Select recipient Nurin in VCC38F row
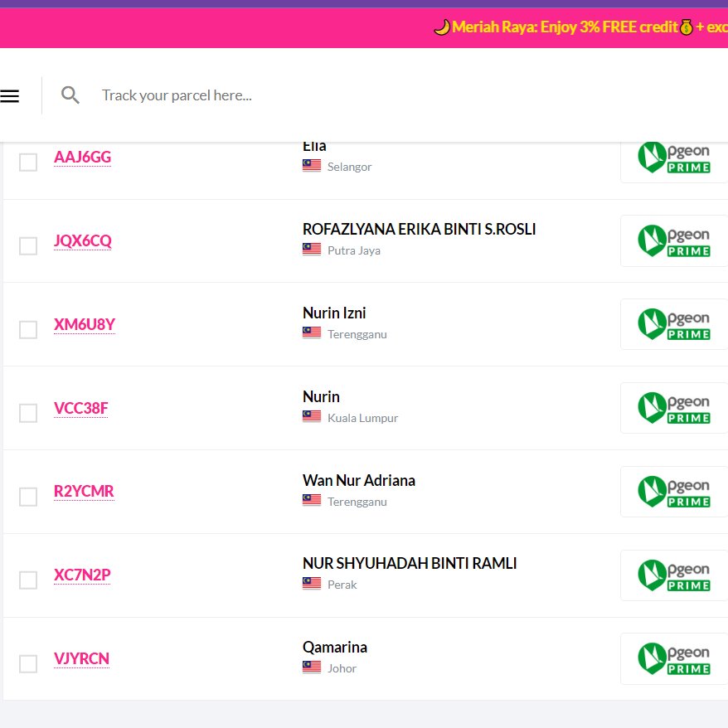 [x=321, y=396]
